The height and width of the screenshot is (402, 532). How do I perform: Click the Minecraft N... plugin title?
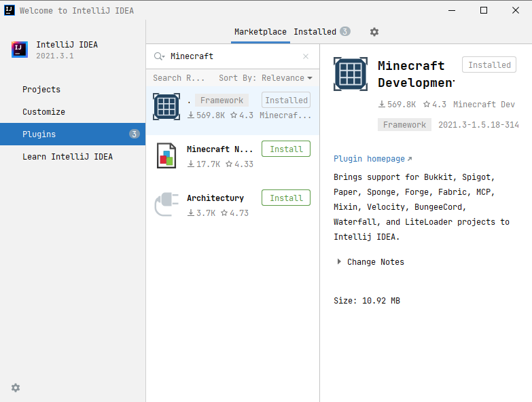point(219,149)
